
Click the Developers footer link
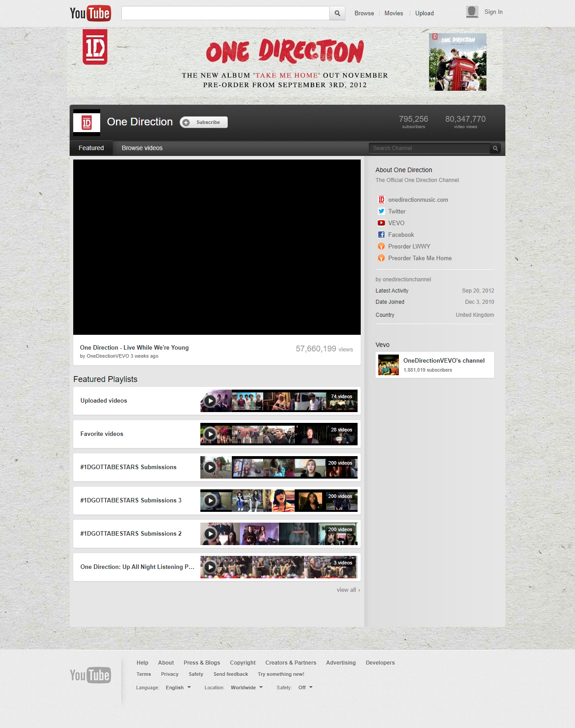380,663
